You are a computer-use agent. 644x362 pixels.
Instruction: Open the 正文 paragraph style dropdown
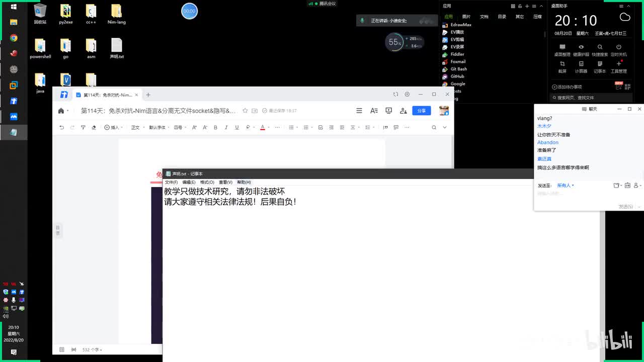coord(137,128)
